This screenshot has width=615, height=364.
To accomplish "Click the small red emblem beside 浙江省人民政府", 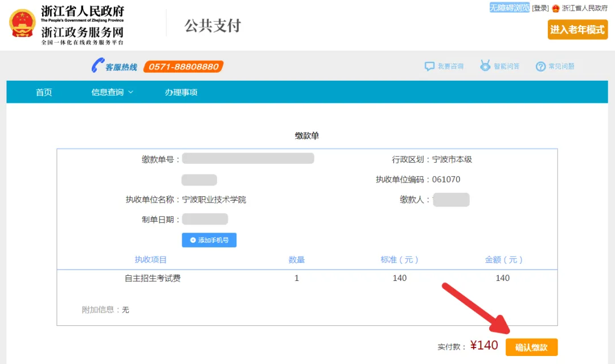I will click(x=556, y=8).
